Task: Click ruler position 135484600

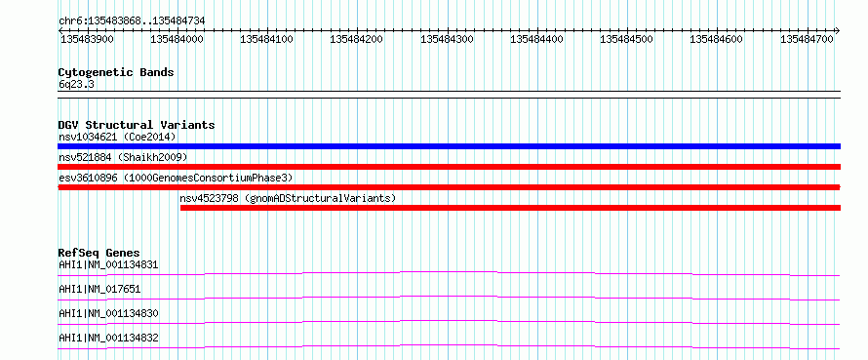Action: click(717, 39)
